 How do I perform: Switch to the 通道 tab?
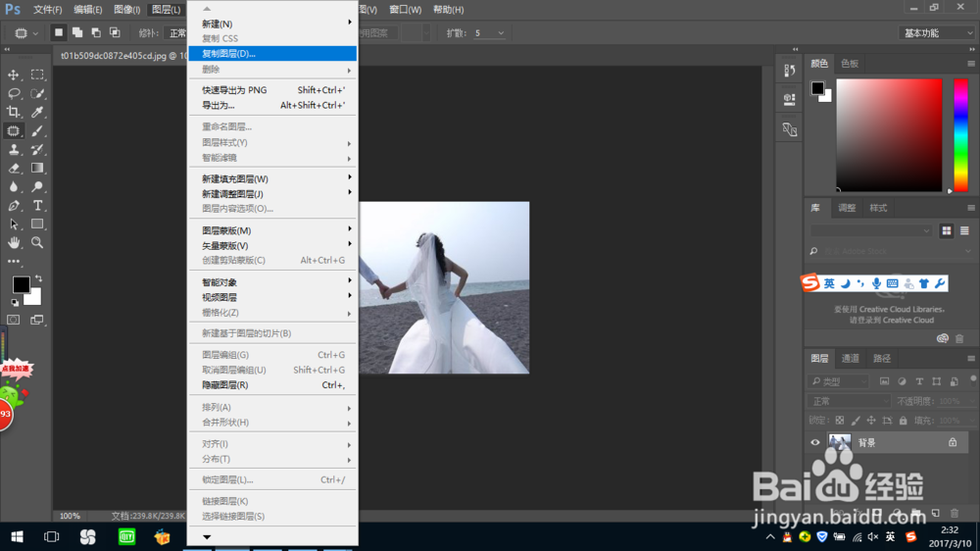point(850,359)
